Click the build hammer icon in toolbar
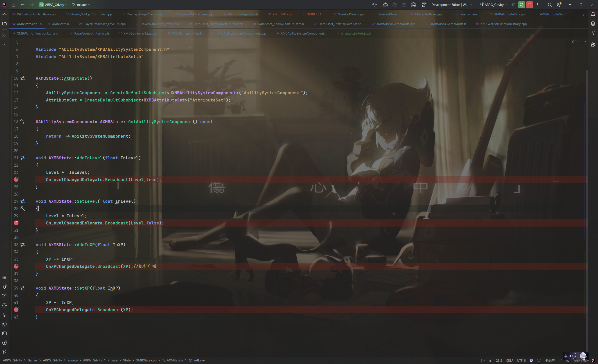The height and width of the screenshot is (364, 598). click(424, 5)
